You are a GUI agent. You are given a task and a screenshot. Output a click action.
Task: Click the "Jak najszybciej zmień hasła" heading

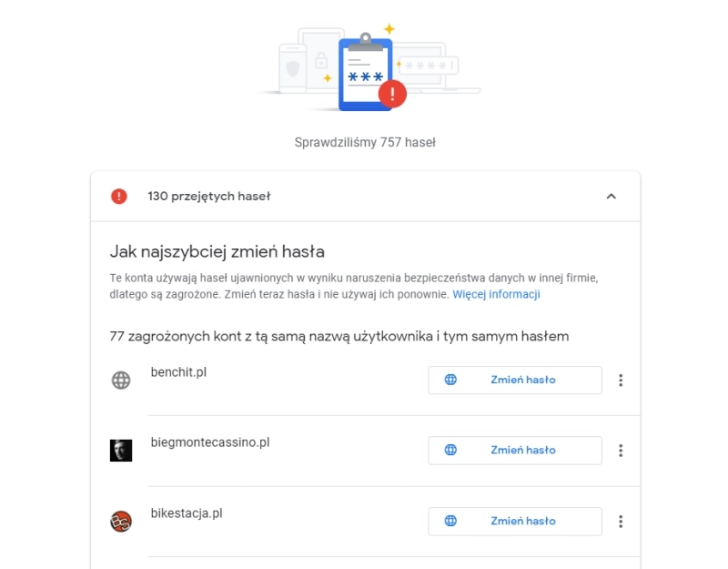(217, 251)
